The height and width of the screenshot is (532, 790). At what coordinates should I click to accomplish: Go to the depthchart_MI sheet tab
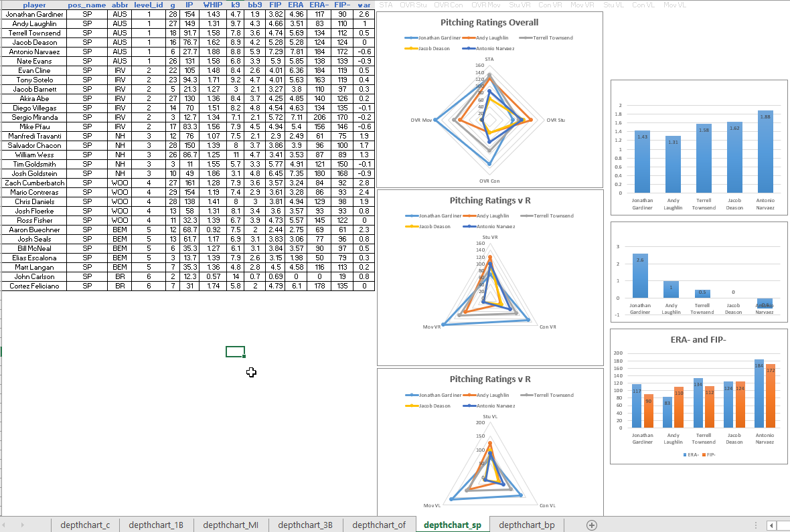(230, 525)
